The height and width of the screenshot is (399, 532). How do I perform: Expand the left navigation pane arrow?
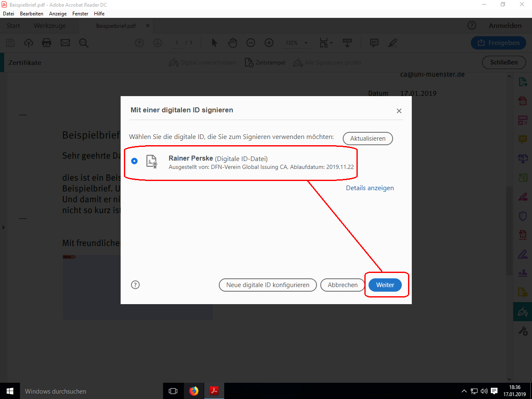3,227
